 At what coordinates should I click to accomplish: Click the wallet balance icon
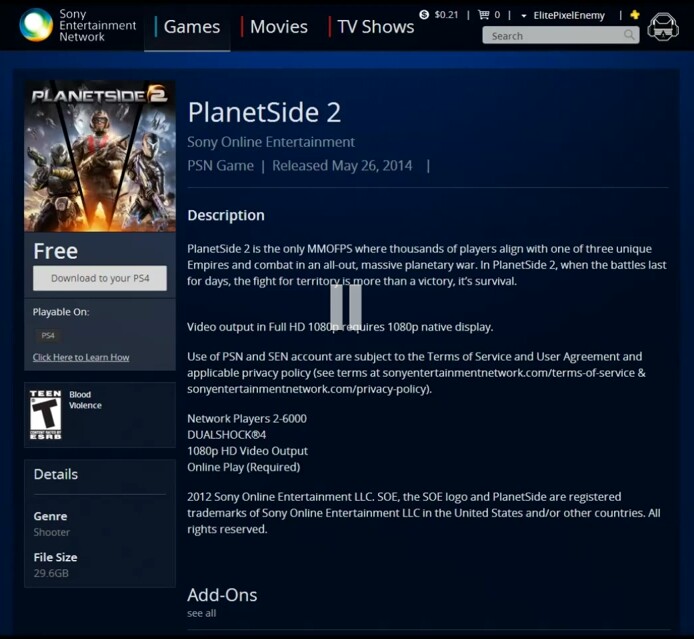424,15
